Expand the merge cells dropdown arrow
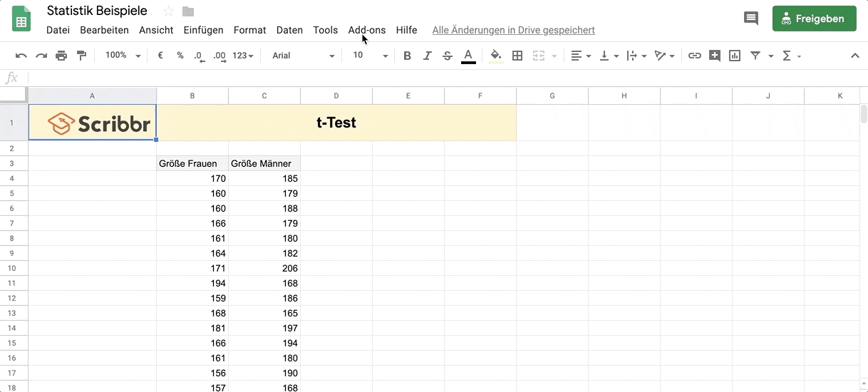Screen dimensions: 868x392 tap(554, 56)
